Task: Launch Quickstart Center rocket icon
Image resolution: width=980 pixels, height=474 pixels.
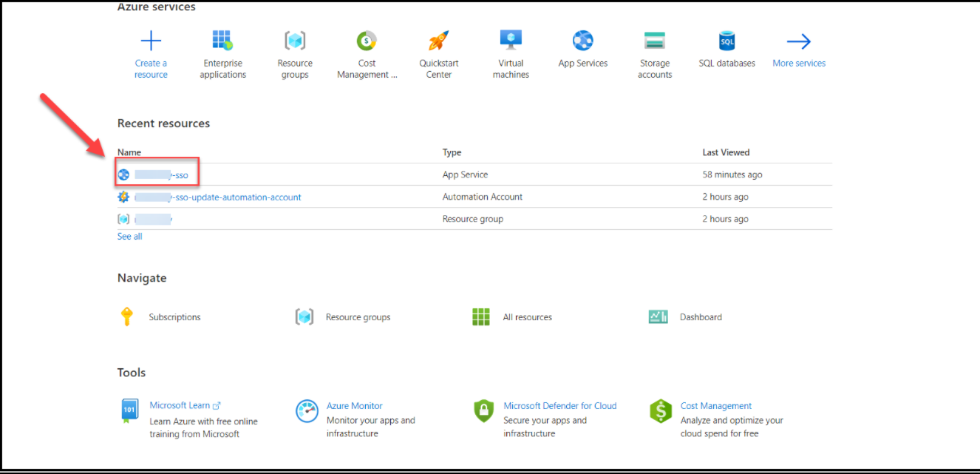Action: (439, 41)
